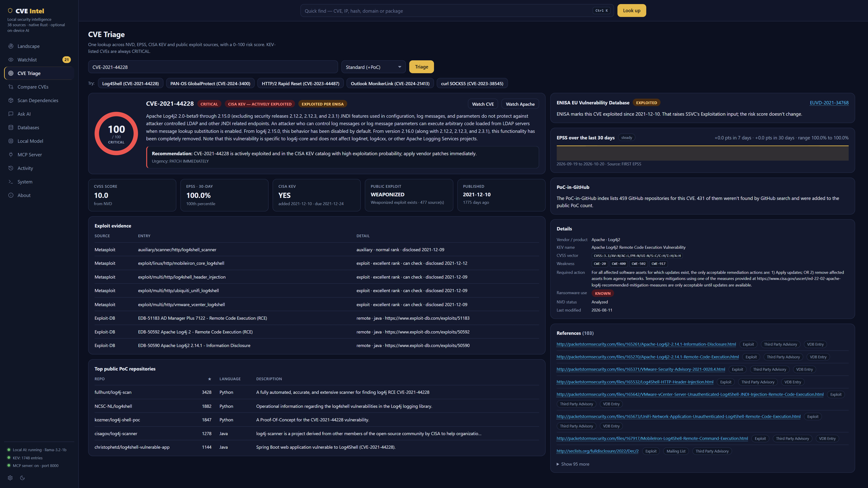The width and height of the screenshot is (868, 488).
Task: Click the Watchlist 21 count badge
Action: coord(66,60)
